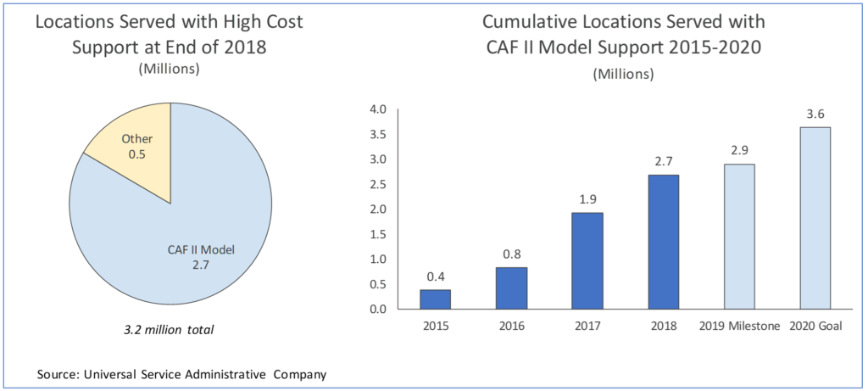
Task: Select the 2015 bar in the chart
Action: [436, 299]
